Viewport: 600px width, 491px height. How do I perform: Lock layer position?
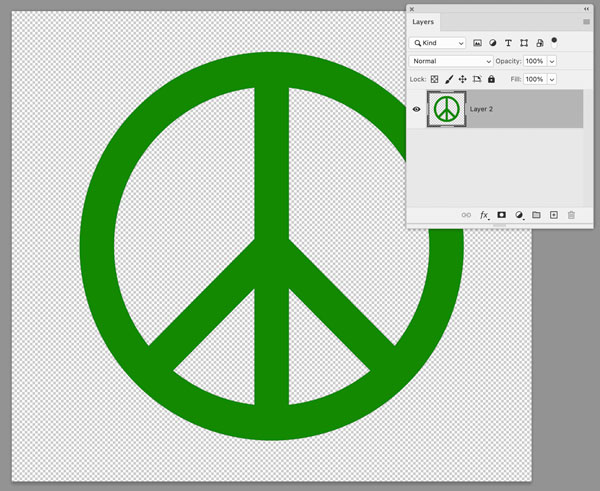[x=463, y=79]
